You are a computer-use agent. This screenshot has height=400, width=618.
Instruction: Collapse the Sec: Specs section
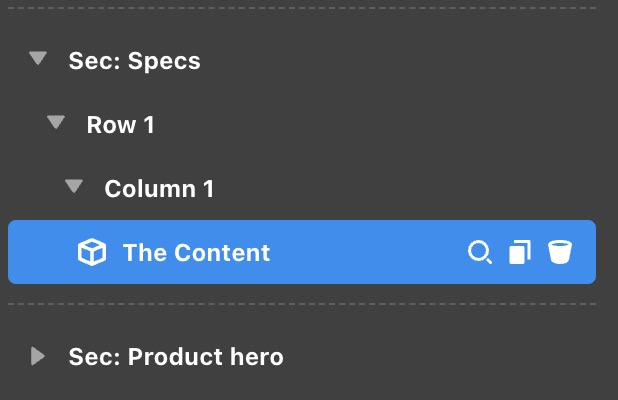coord(38,60)
